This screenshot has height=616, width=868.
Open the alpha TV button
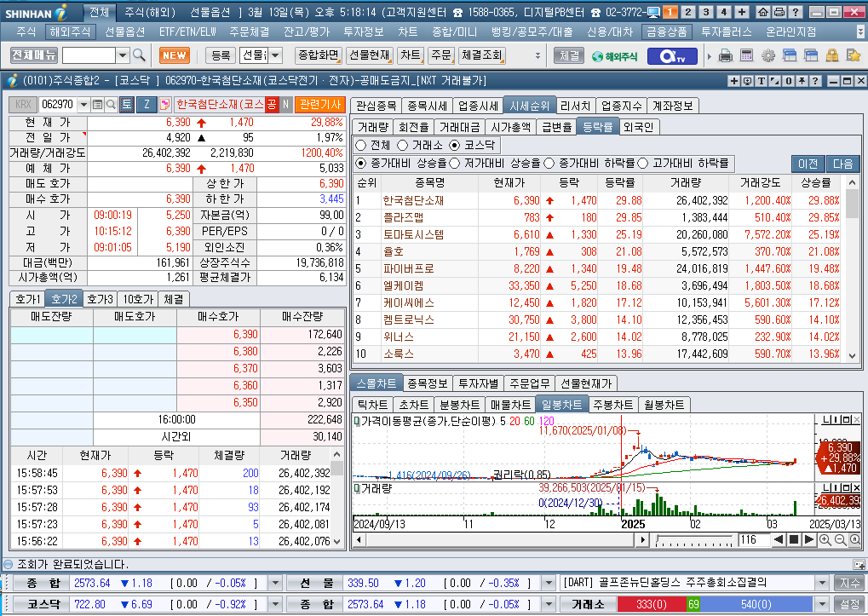672,56
